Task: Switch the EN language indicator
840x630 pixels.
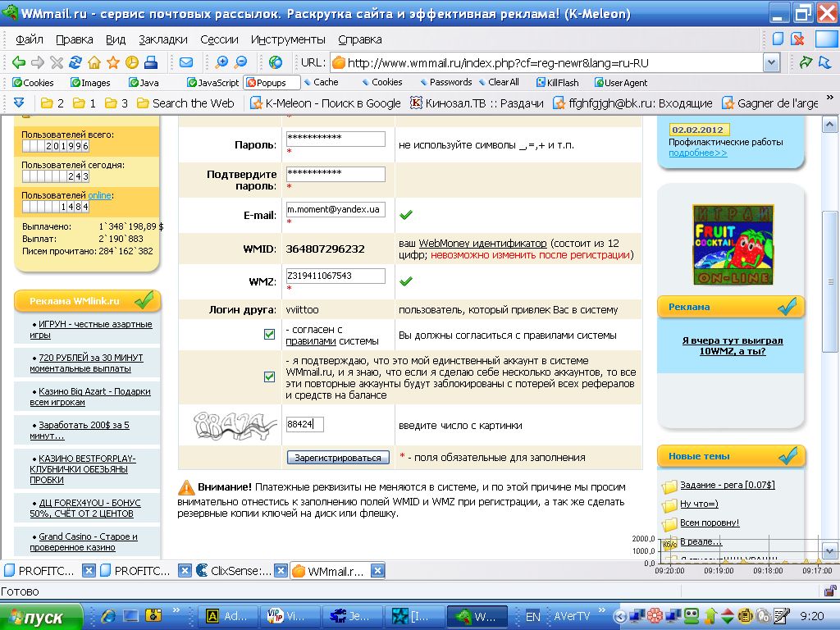Action: (x=532, y=617)
